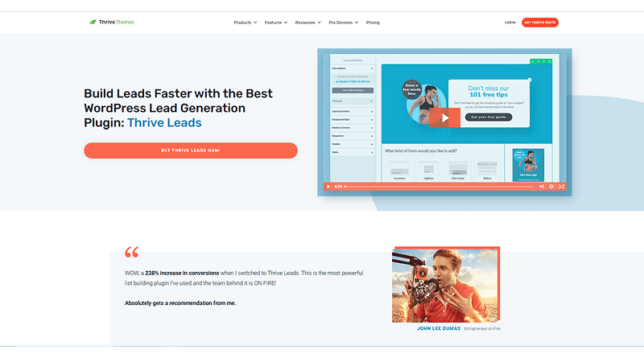Expand the Shadow panel in video
The width and height of the screenshot is (644, 358).
coord(353,144)
